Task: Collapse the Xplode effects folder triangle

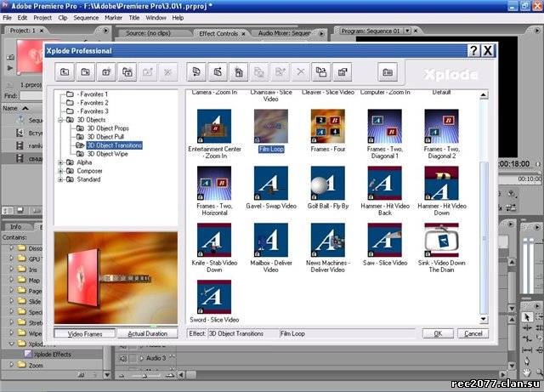Action: [x=11, y=344]
